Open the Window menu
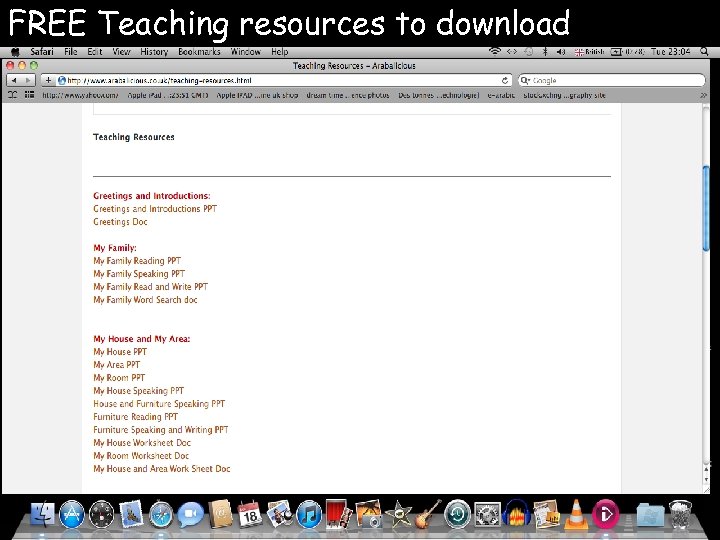 pos(246,51)
